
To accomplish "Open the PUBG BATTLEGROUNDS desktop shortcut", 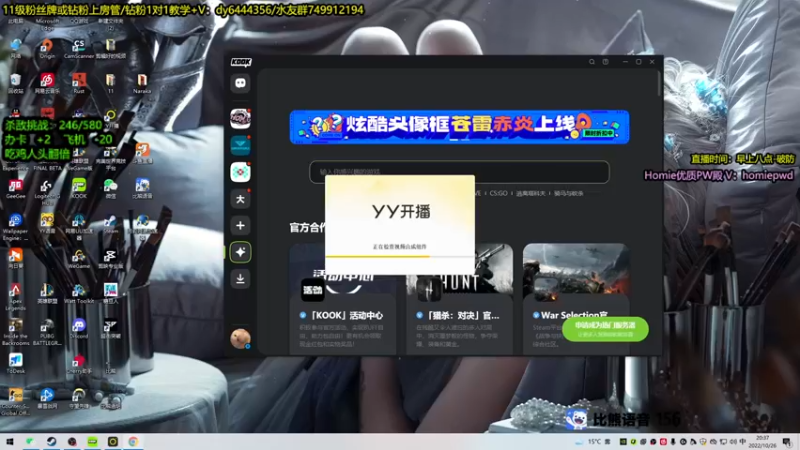I will point(47,332).
